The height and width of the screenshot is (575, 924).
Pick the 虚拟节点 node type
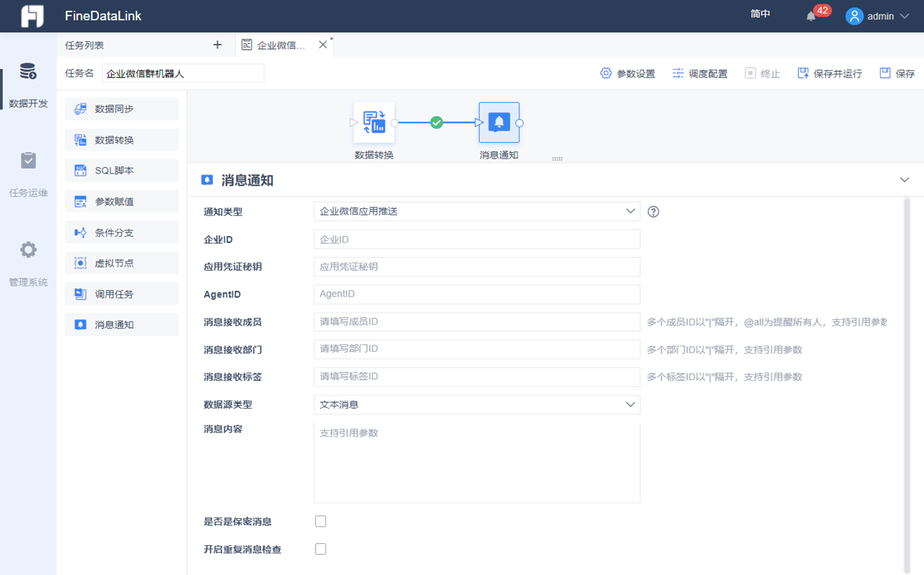point(122,263)
